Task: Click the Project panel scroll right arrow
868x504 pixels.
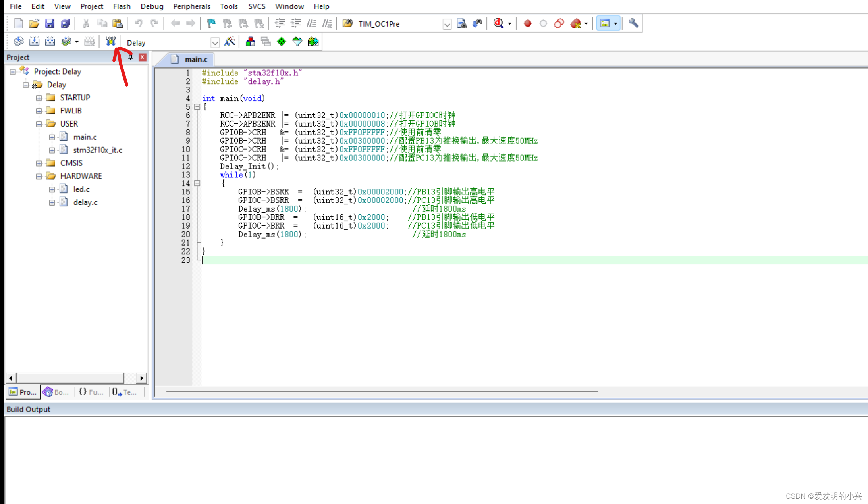Action: [141, 378]
